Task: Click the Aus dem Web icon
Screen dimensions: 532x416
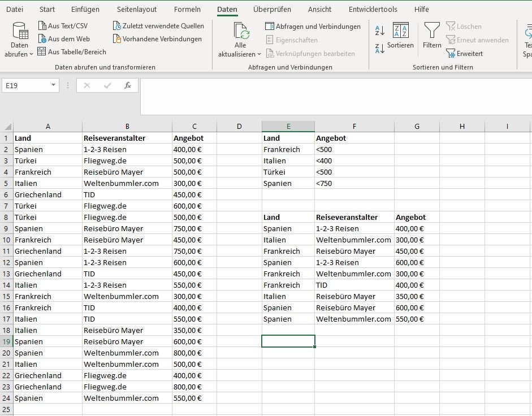Action: click(x=42, y=39)
